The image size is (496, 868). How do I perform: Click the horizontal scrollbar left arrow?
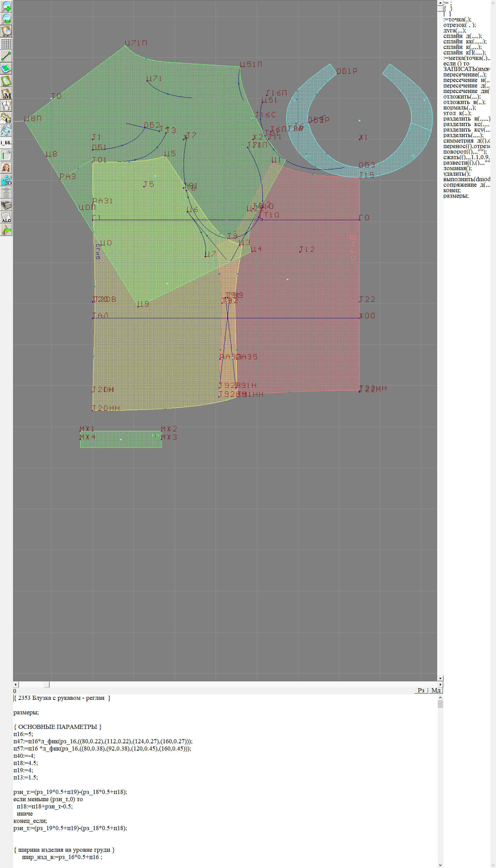pos(15,684)
